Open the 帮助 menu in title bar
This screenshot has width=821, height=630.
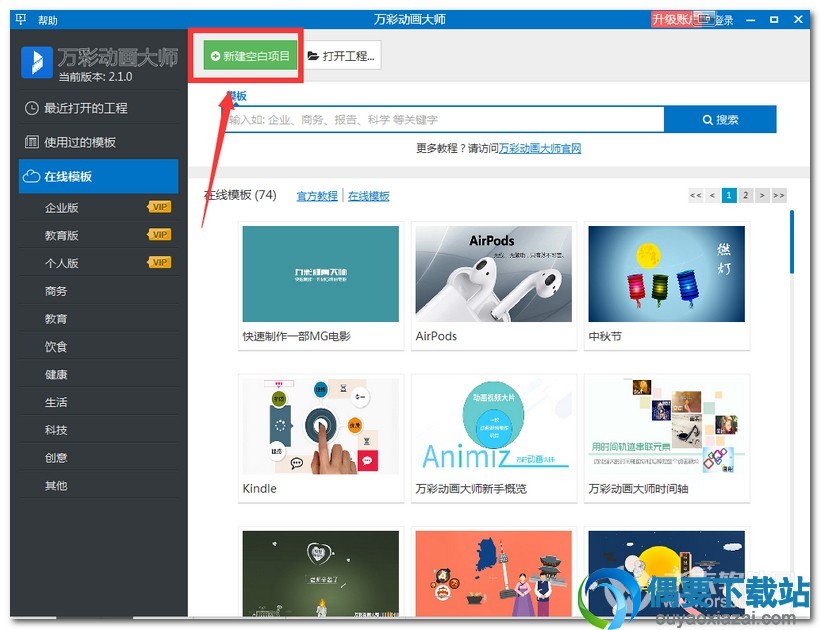48,20
